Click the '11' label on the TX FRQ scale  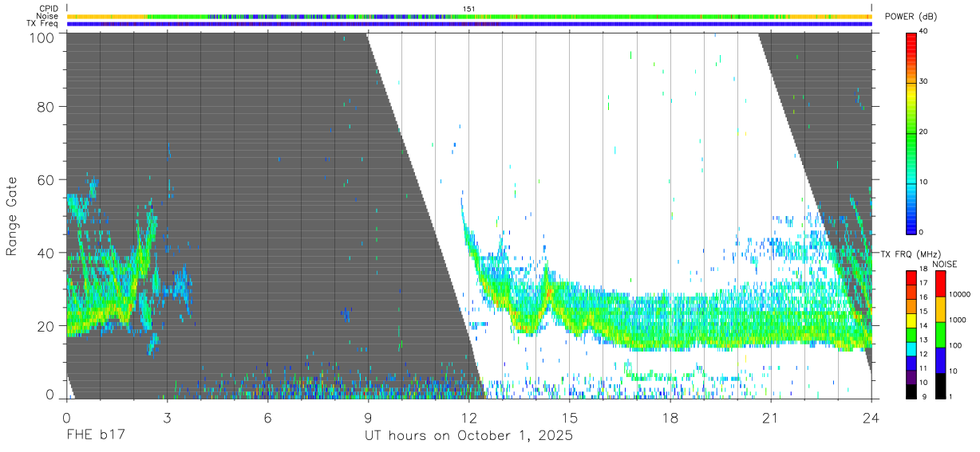point(923,368)
